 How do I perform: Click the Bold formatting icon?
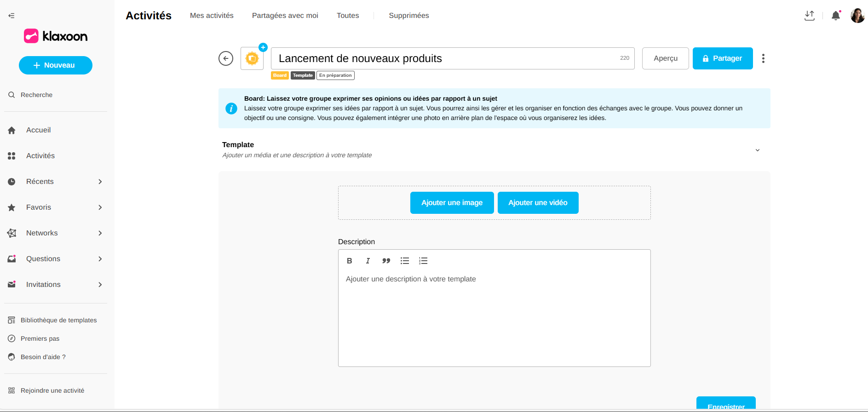click(350, 261)
